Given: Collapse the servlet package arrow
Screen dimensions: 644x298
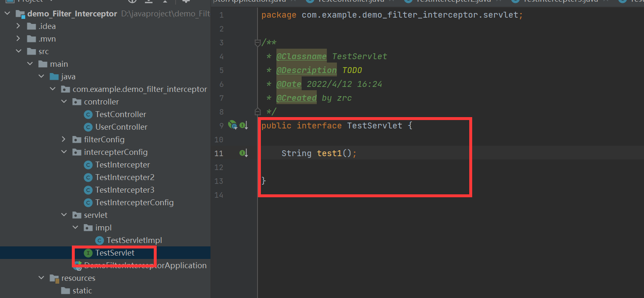Looking at the screenshot, I should (x=64, y=215).
